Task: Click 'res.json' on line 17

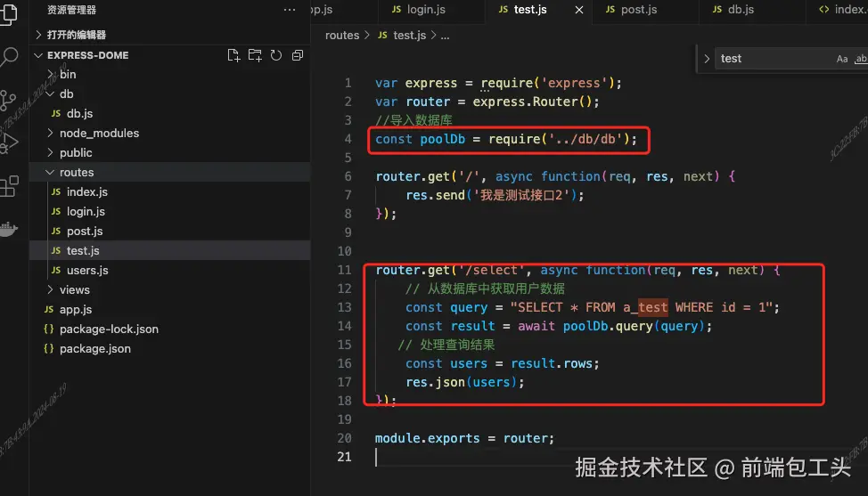Action: click(435, 382)
